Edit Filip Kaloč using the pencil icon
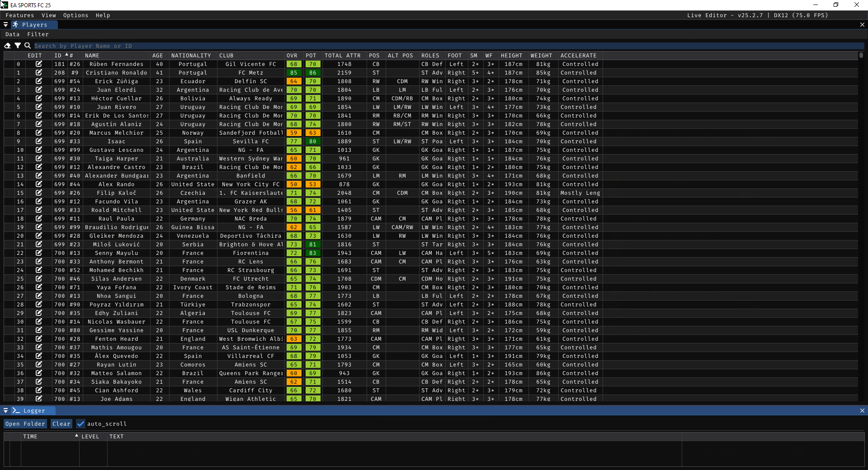 [x=39, y=193]
